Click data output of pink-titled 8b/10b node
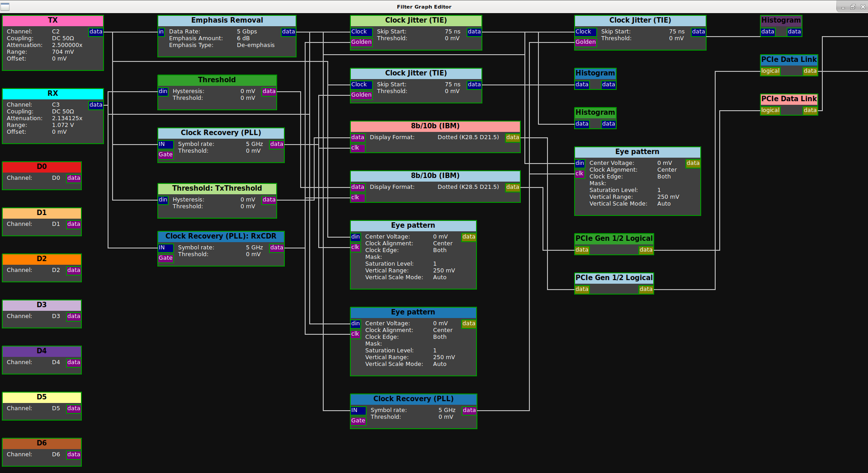868x473 pixels. click(x=513, y=138)
